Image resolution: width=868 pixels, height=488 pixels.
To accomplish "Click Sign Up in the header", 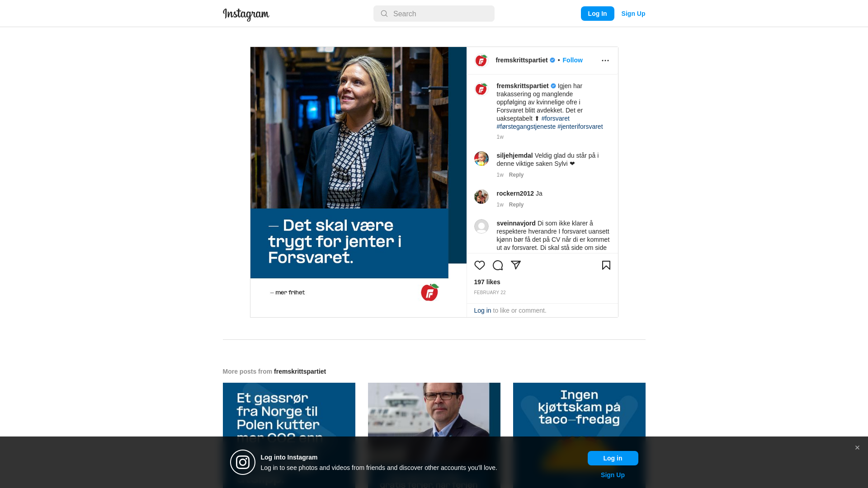I will point(633,14).
